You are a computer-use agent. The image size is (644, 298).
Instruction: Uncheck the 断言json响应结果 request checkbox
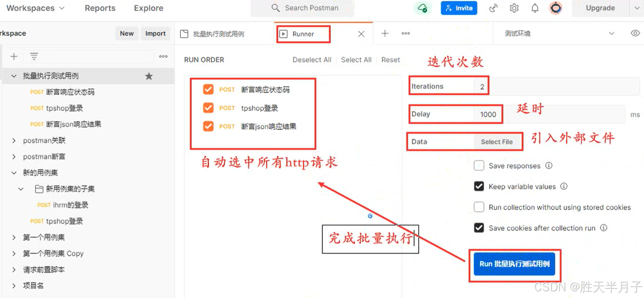click(x=208, y=127)
